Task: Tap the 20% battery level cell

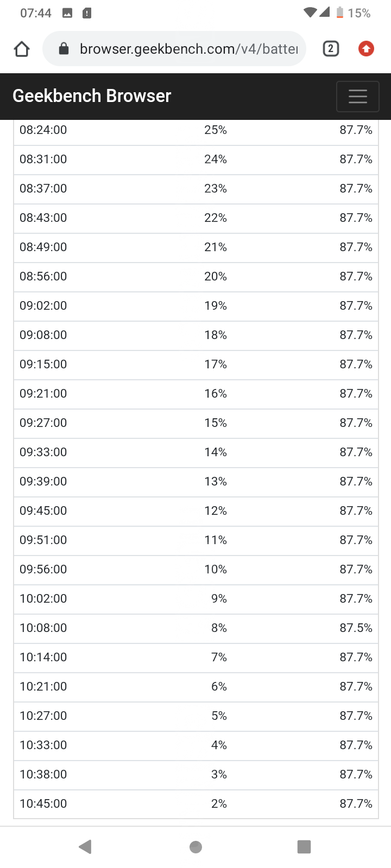Action: pos(215,277)
